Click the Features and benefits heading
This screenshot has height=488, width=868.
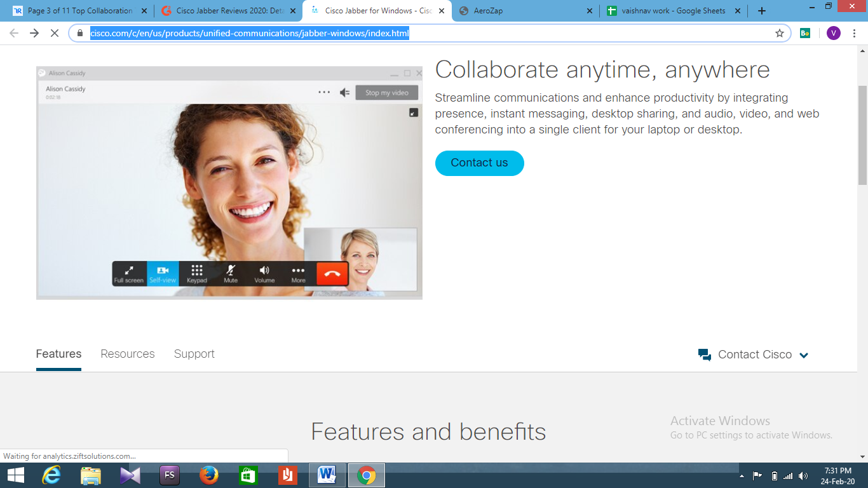(428, 432)
